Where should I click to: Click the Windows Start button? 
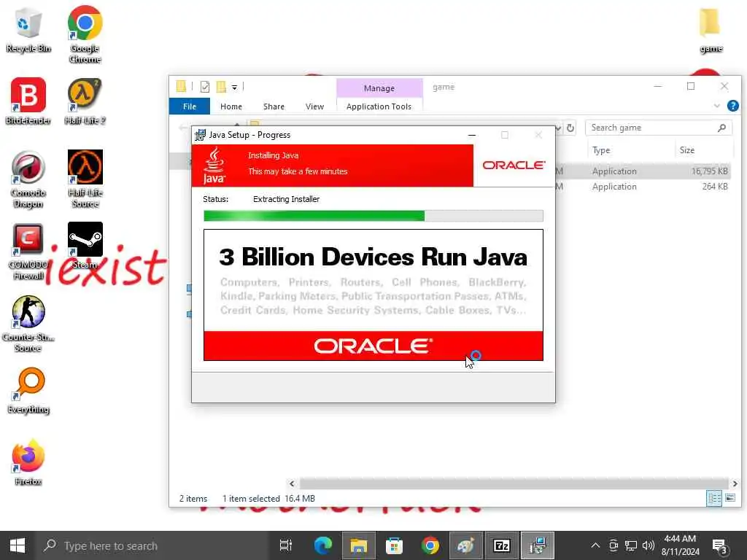point(18,545)
